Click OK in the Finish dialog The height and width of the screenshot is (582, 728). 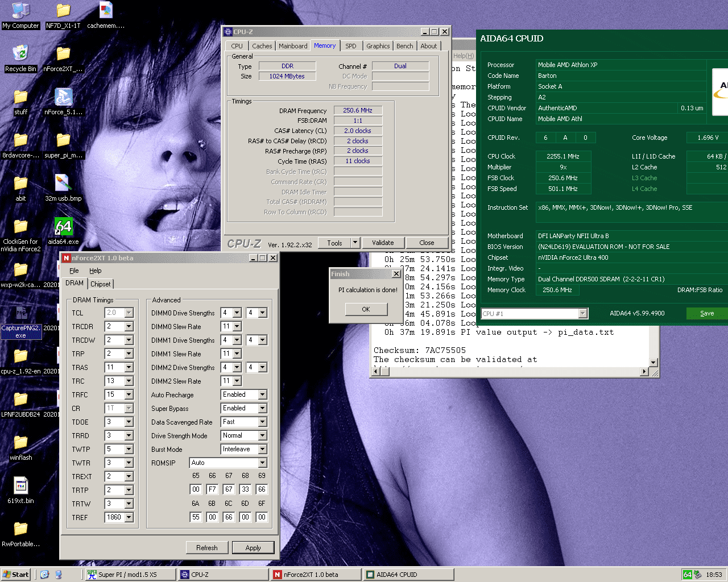[366, 309]
